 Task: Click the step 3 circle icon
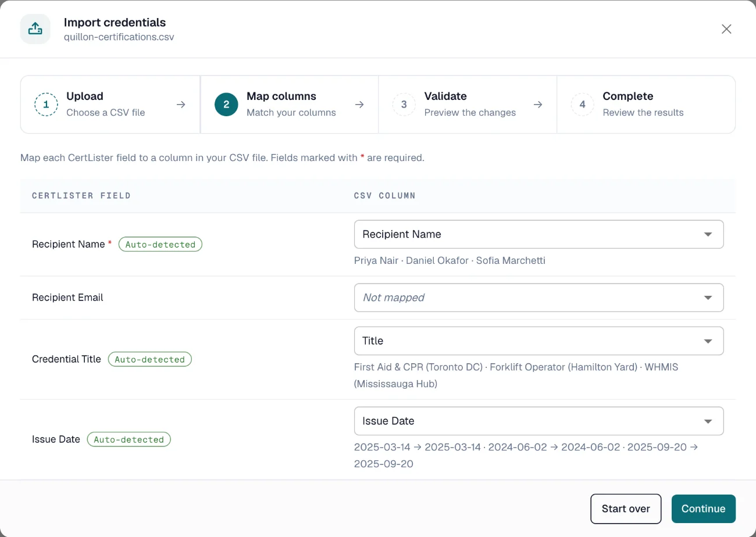pyautogui.click(x=404, y=105)
